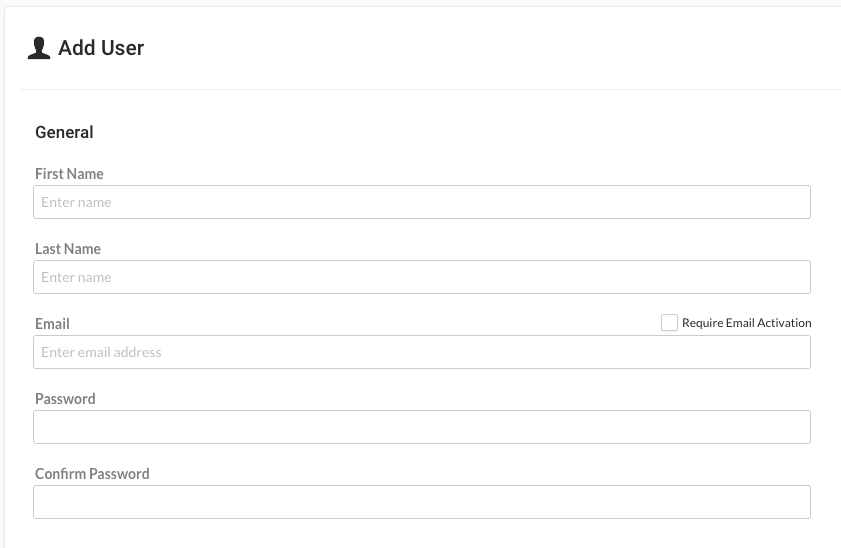
Task: Click the General section heading
Action: (x=64, y=132)
